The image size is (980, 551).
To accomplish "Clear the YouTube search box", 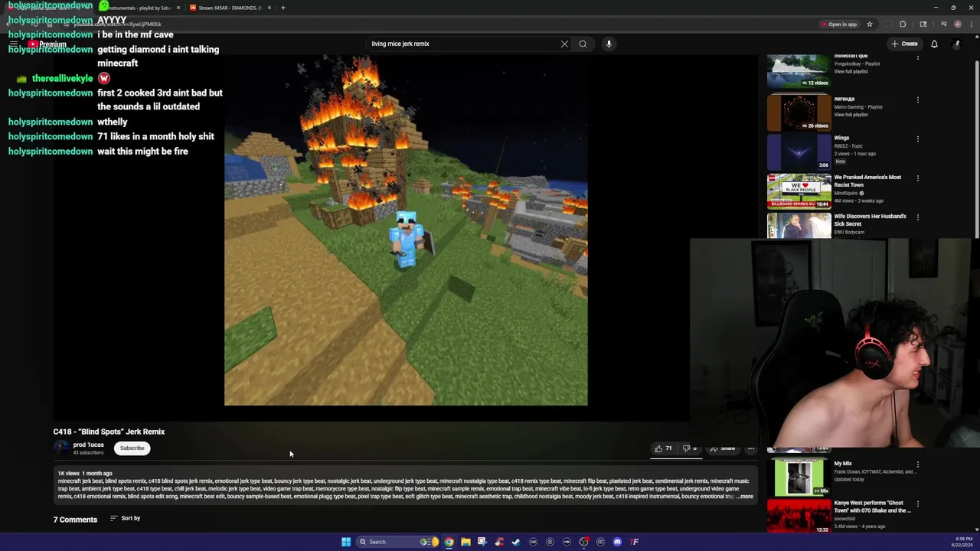I will pos(564,44).
